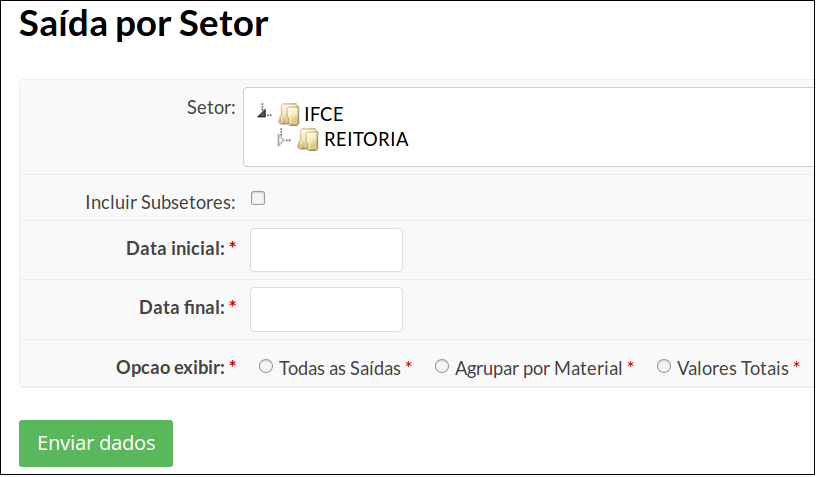816x477 pixels.
Task: Focus the Data final input field
Action: tap(326, 310)
